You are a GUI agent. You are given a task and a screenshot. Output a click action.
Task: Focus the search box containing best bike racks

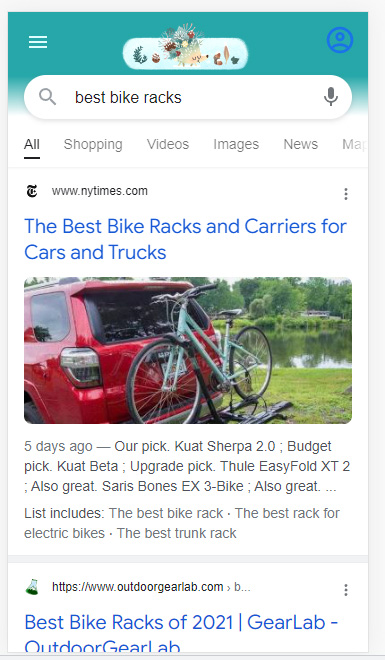(188, 97)
